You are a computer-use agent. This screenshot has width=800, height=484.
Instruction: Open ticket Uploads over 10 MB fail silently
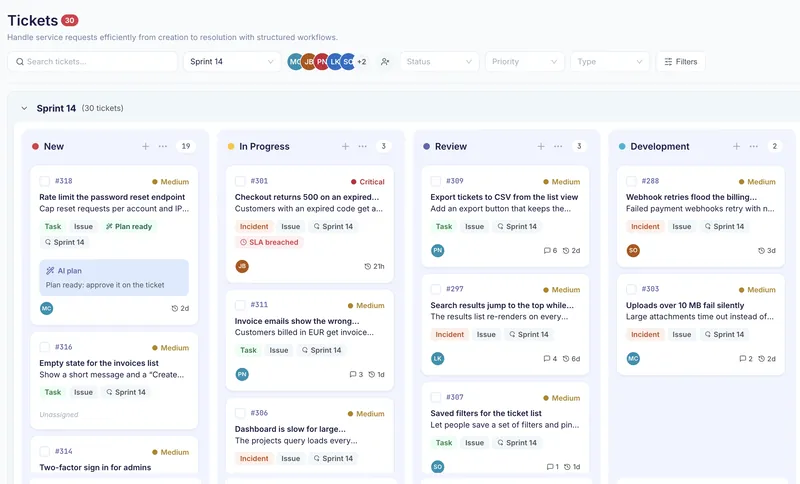click(x=685, y=305)
